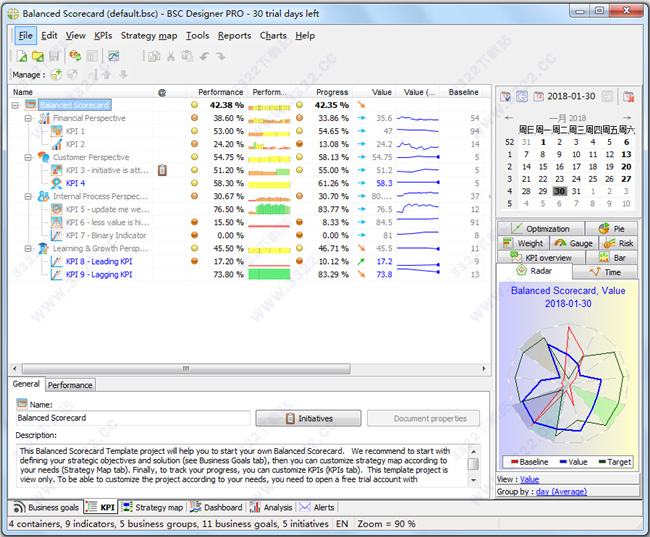Image resolution: width=650 pixels, height=537 pixels.
Task: Click the Cut scissors icon
Action: point(171,56)
